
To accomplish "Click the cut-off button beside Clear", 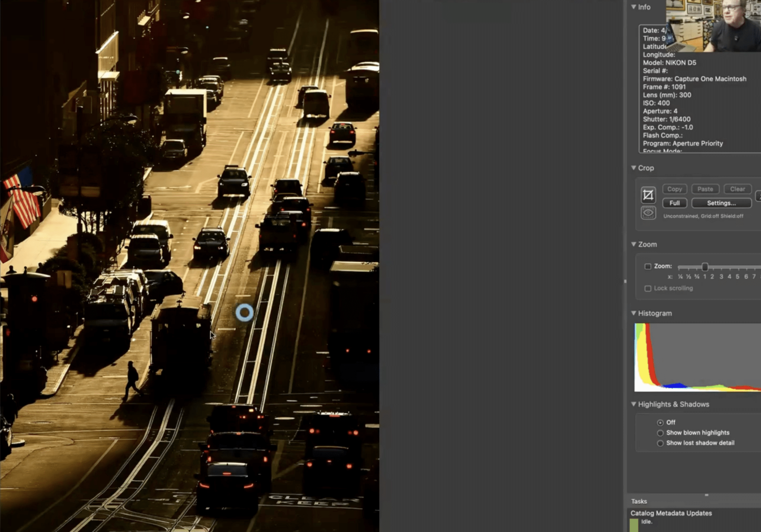I will (x=758, y=195).
